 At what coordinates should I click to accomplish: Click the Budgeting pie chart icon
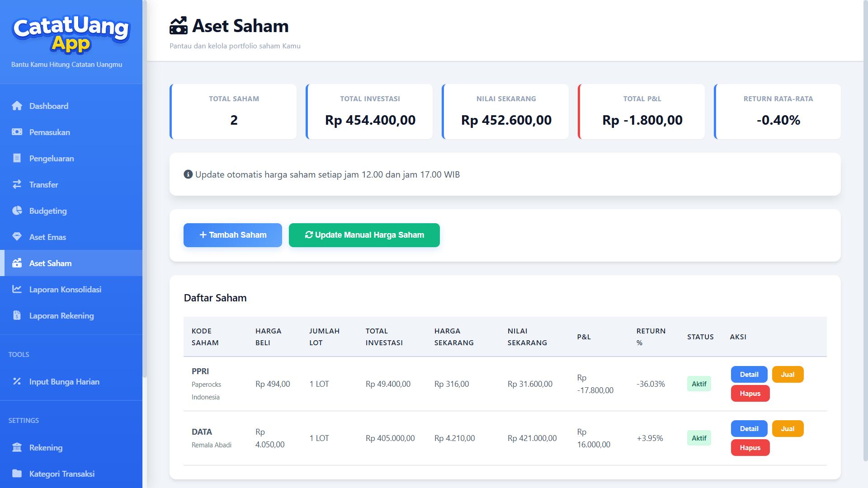17,211
